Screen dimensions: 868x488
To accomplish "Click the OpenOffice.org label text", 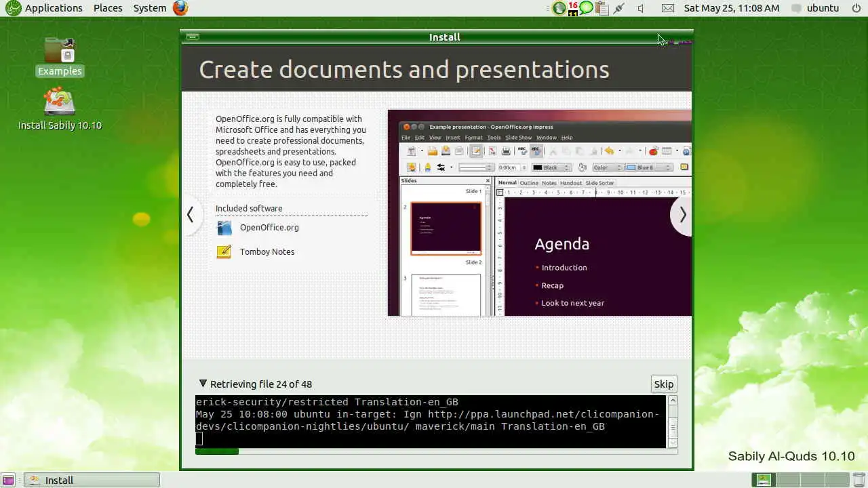I will tap(269, 228).
